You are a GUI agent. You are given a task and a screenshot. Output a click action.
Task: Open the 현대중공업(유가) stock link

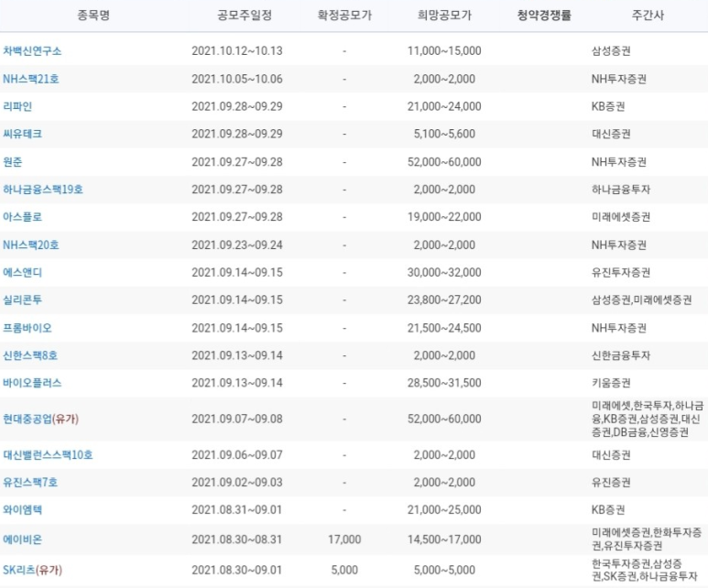pos(40,419)
